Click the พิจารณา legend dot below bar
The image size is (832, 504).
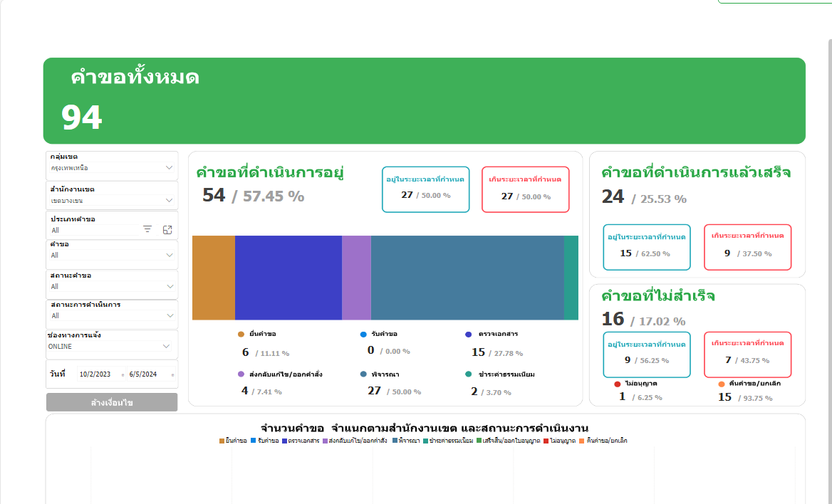(x=363, y=374)
